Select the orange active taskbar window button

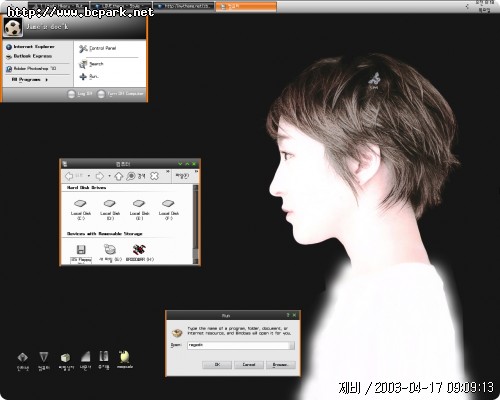tap(246, 6)
